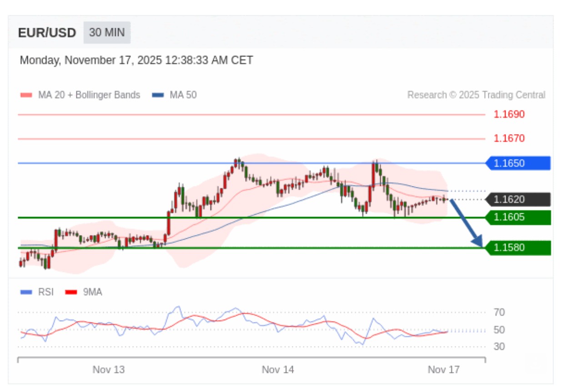Toggle the MA 50 legend label
This screenshot has height=392, width=562.
(x=183, y=95)
